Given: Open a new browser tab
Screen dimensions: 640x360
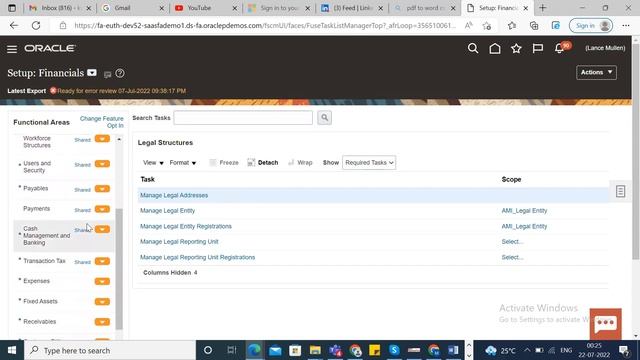Looking at the screenshot, I should (542, 8).
